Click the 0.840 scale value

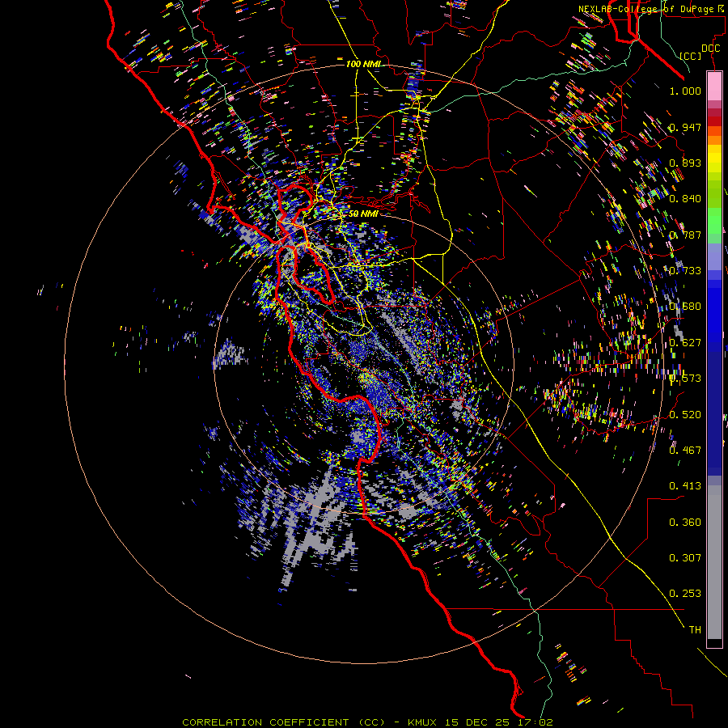pos(685,199)
